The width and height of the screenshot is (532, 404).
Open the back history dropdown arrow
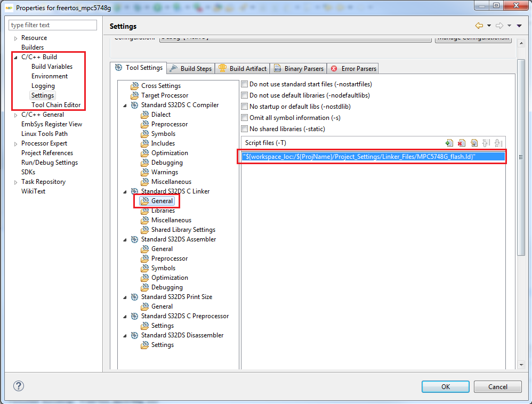pos(489,26)
